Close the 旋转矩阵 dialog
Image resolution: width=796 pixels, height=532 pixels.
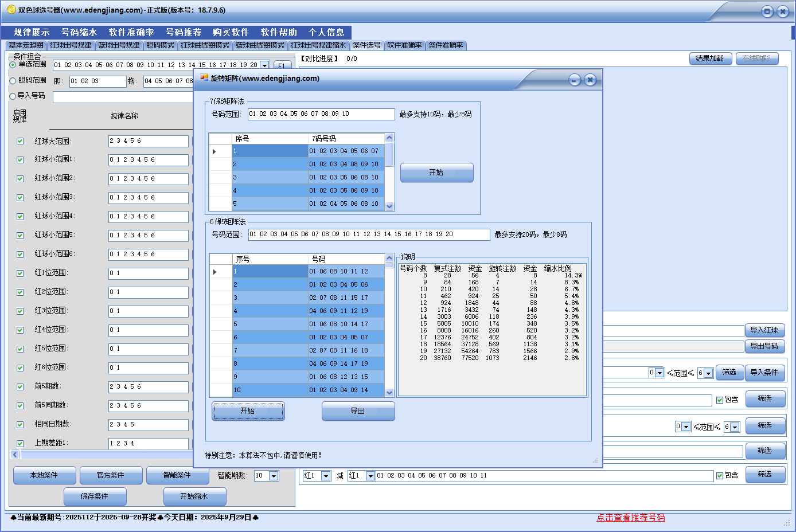pos(590,80)
